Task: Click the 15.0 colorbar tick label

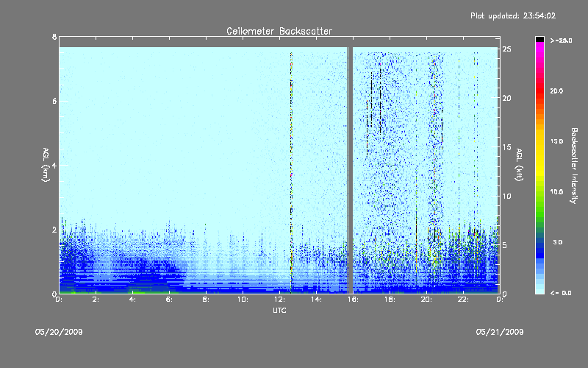Action: (x=556, y=141)
